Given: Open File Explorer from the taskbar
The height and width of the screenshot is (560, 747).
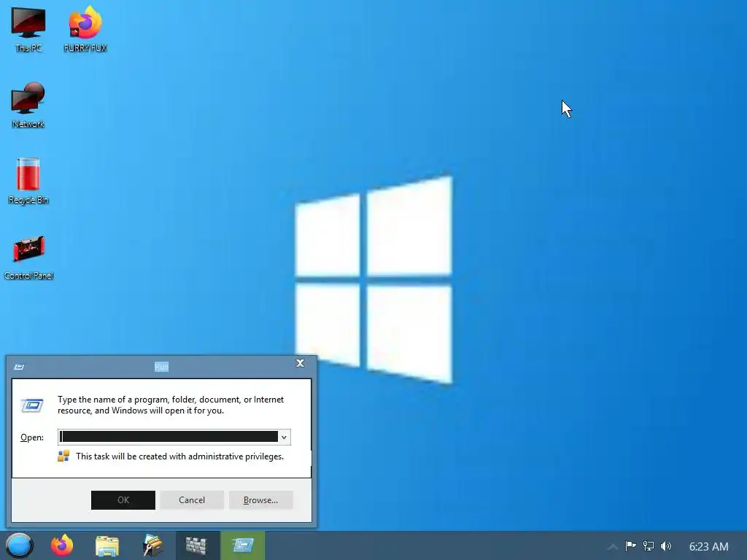Looking at the screenshot, I should (x=107, y=545).
